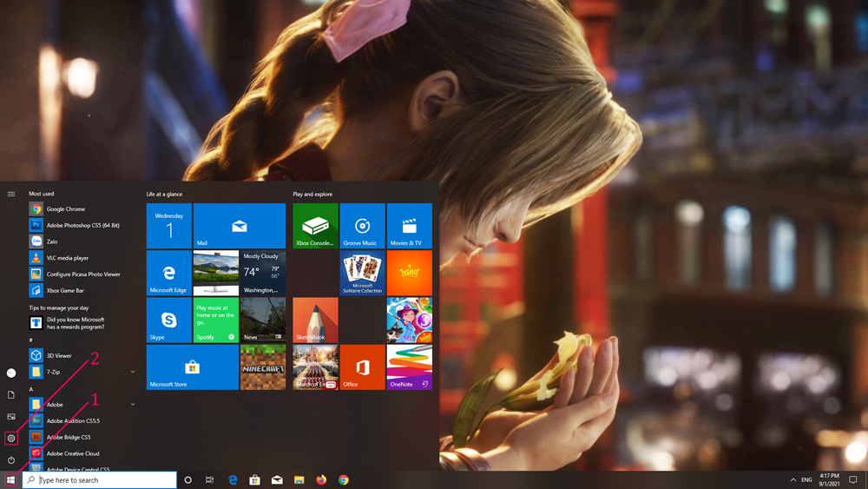
Task: Expand the Adobe folder chevron
Action: click(133, 404)
